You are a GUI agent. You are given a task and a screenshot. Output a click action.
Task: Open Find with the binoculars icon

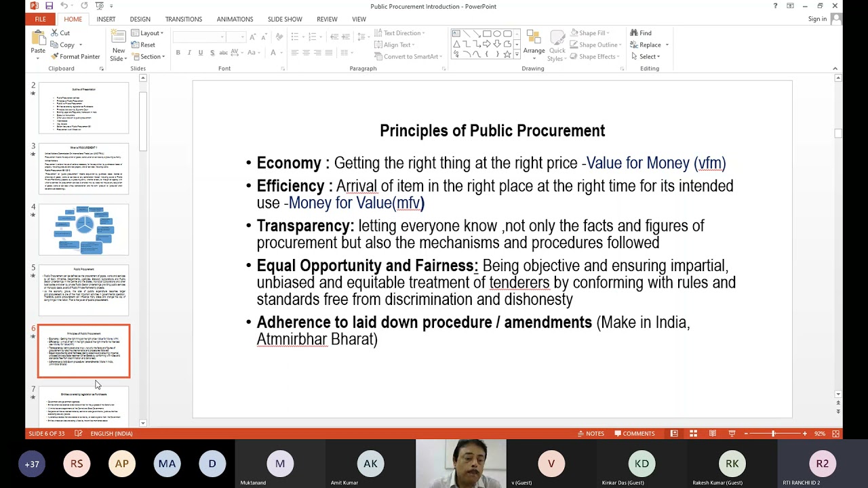634,33
